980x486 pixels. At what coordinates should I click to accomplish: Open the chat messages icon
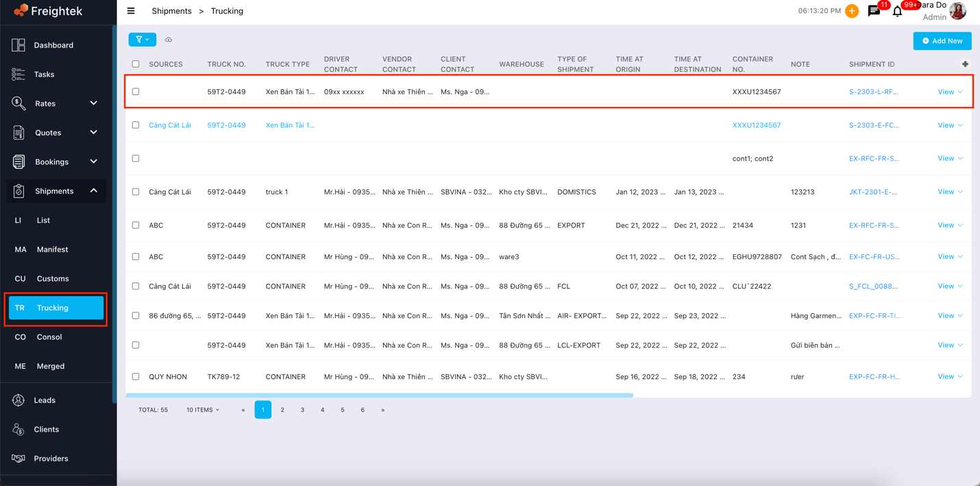874,11
